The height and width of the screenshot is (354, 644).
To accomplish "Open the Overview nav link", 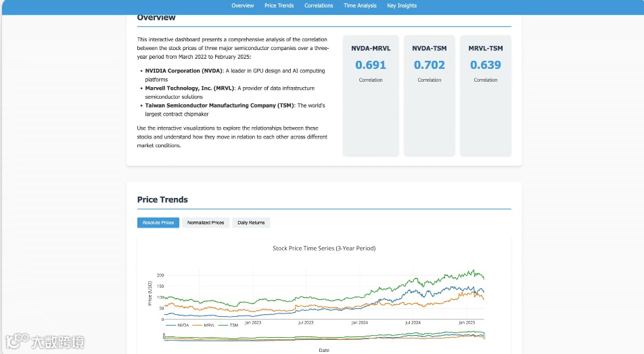I will coord(242,6).
